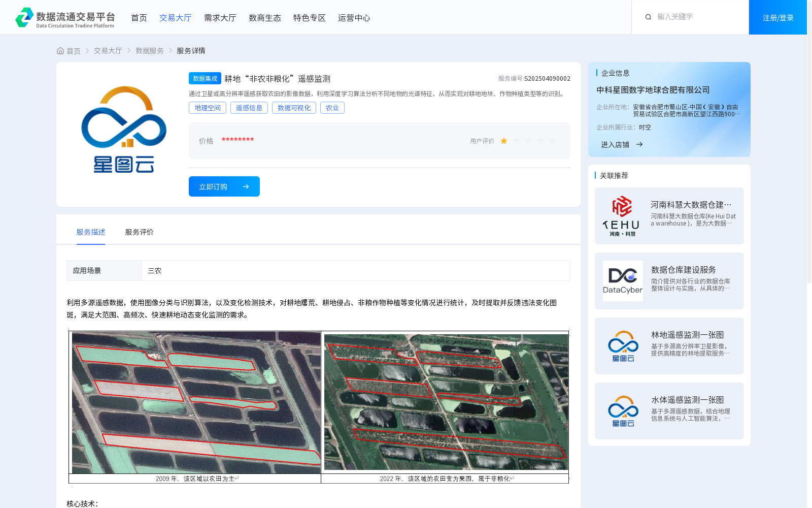Go to 首页 via the breadcrumb
Screen dimensions: 812x508
[74, 51]
